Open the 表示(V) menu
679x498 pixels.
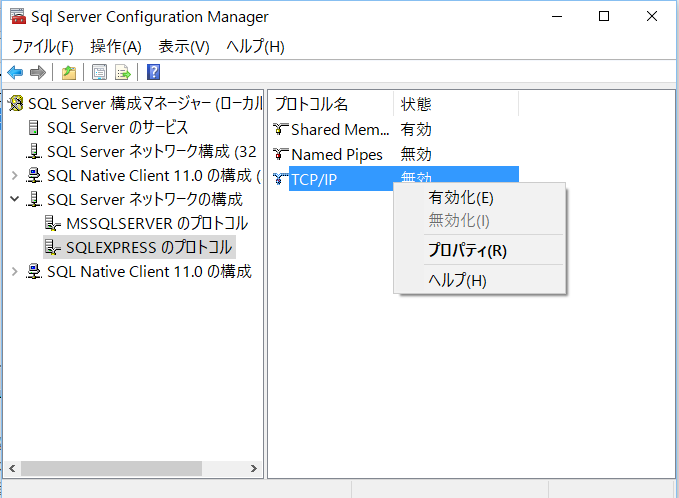pyautogui.click(x=184, y=46)
